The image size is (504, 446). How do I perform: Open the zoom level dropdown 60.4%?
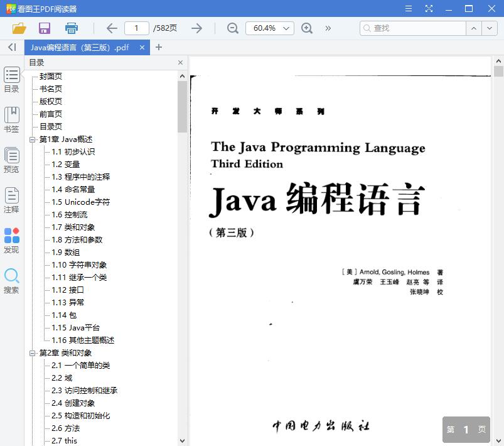tap(270, 28)
